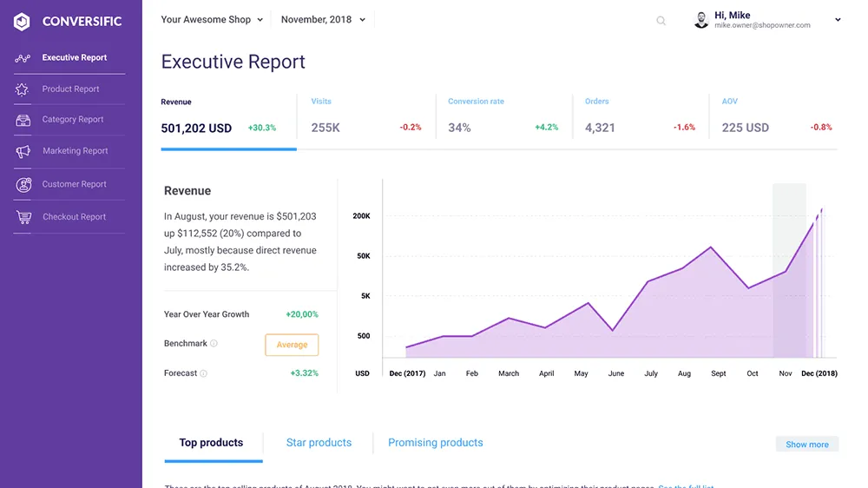Open Product Report in sidebar
Image resolution: width=868 pixels, height=488 pixels.
69,89
